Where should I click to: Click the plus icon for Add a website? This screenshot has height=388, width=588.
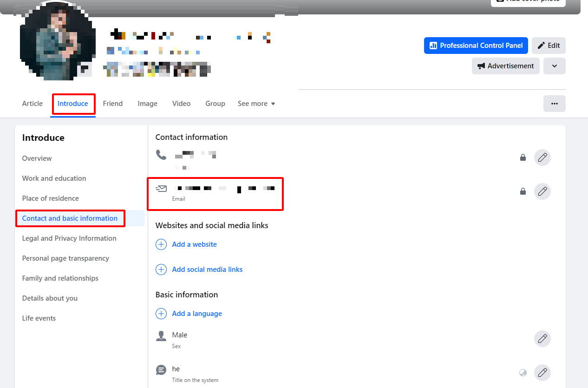click(x=161, y=244)
